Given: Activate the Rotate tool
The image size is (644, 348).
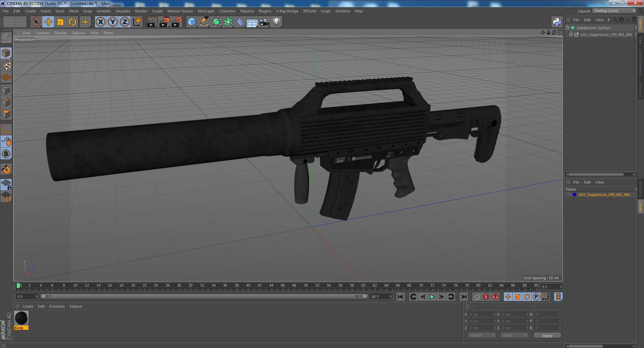Looking at the screenshot, I should click(72, 22).
